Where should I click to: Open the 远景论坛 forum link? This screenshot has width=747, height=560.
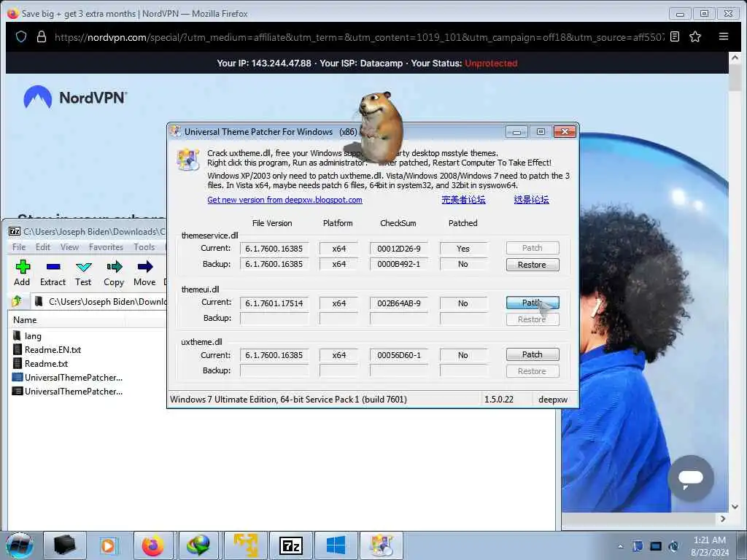coord(531,200)
